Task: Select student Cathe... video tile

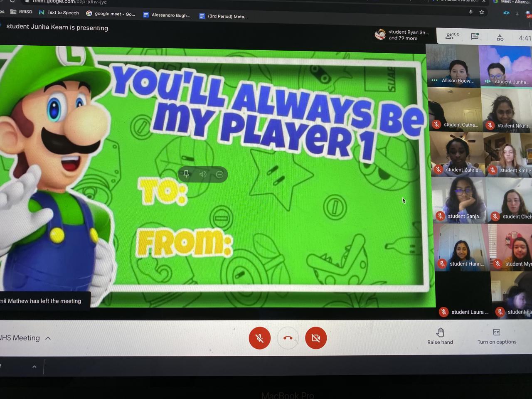Action: pyautogui.click(x=455, y=110)
